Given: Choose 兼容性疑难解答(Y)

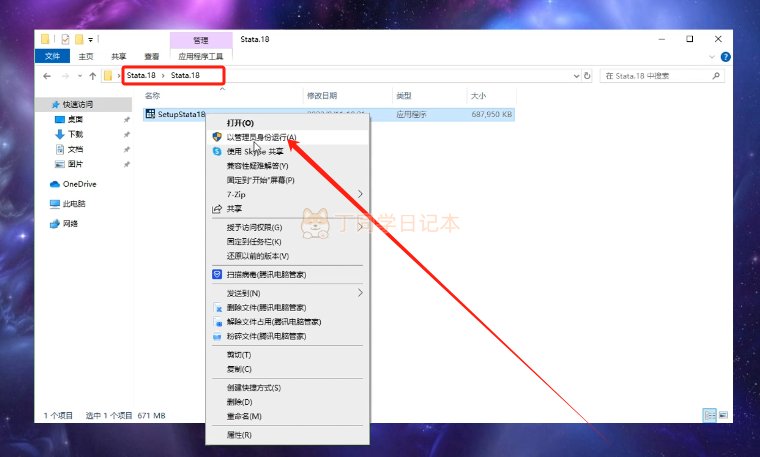Looking at the screenshot, I should click(x=287, y=166).
